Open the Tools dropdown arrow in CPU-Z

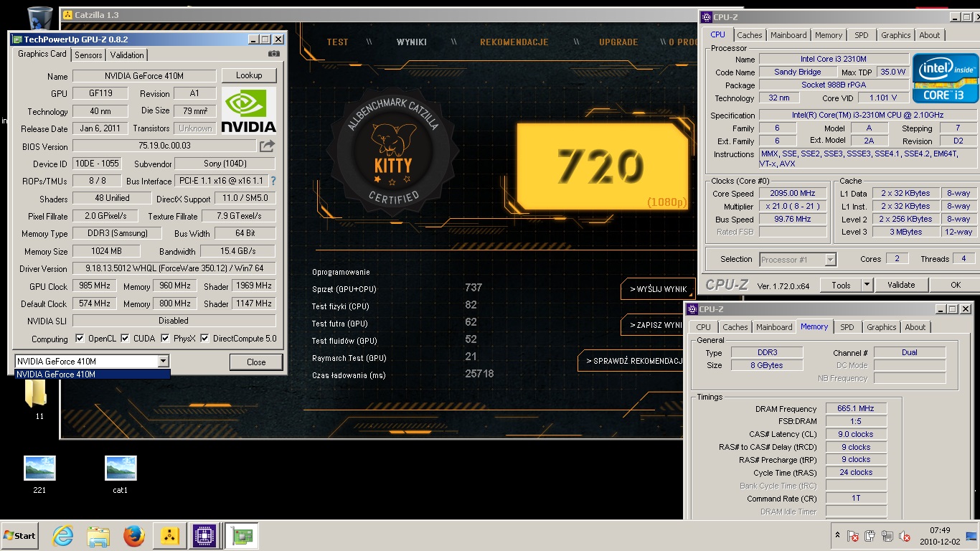click(867, 285)
